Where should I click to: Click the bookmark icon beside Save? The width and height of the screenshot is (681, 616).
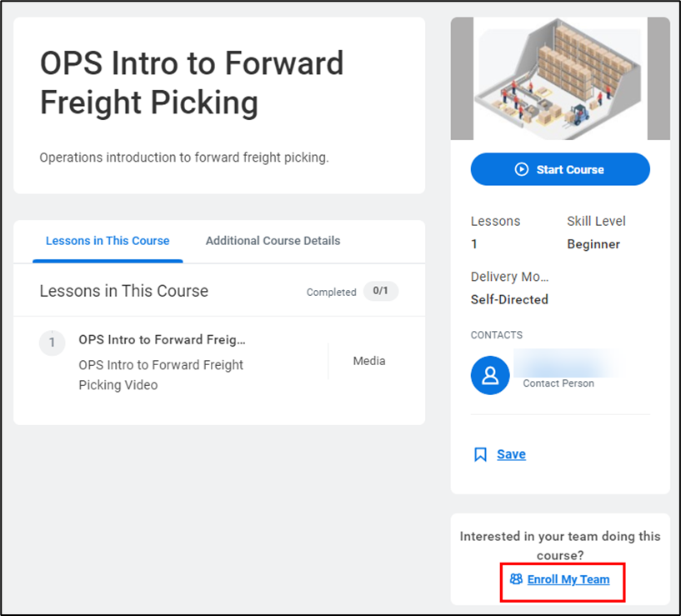point(480,454)
